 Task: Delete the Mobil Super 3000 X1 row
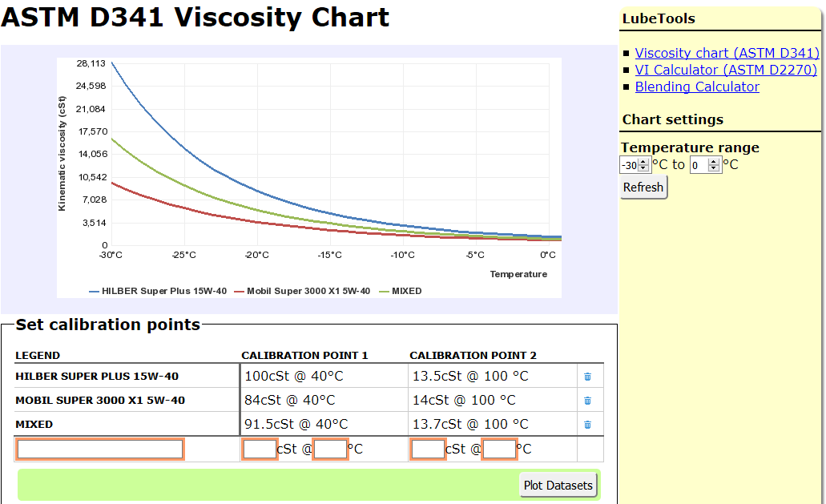pos(587,401)
